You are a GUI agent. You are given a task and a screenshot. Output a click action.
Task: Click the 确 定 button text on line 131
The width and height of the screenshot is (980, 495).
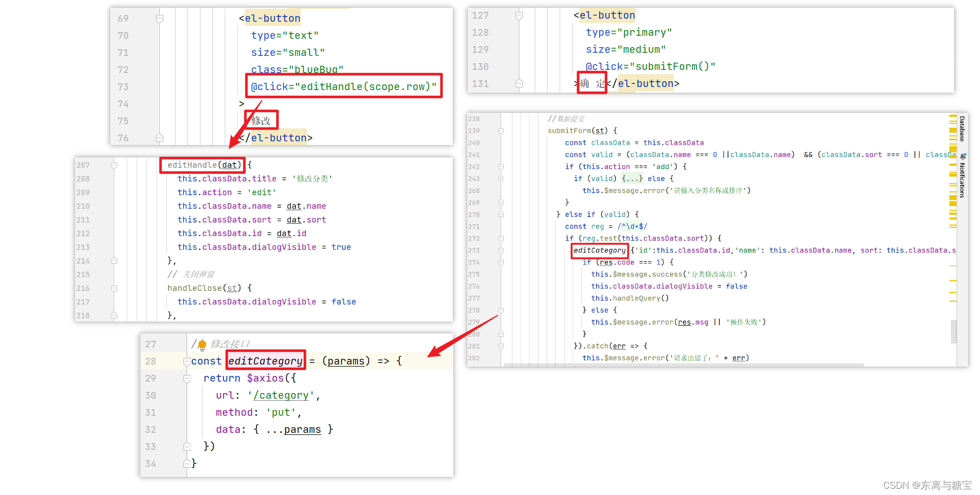(x=592, y=83)
